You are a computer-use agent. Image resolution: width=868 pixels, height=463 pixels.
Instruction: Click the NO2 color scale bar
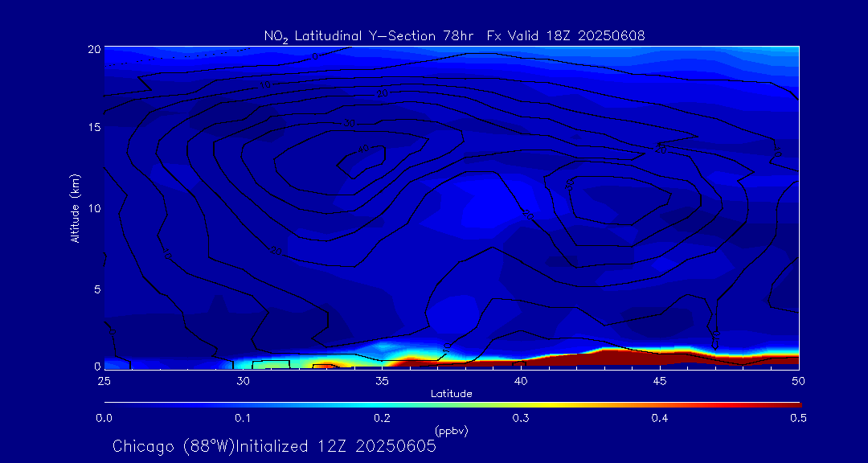(452, 405)
